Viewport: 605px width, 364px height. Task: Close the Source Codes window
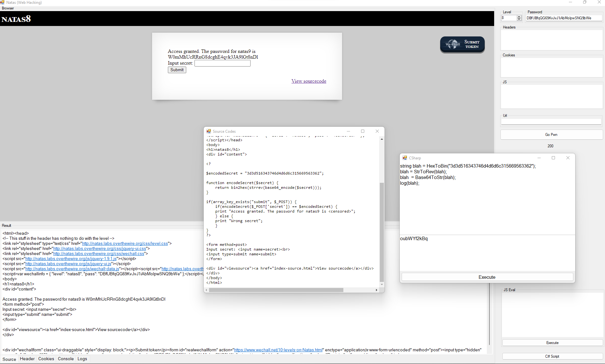pos(377,131)
